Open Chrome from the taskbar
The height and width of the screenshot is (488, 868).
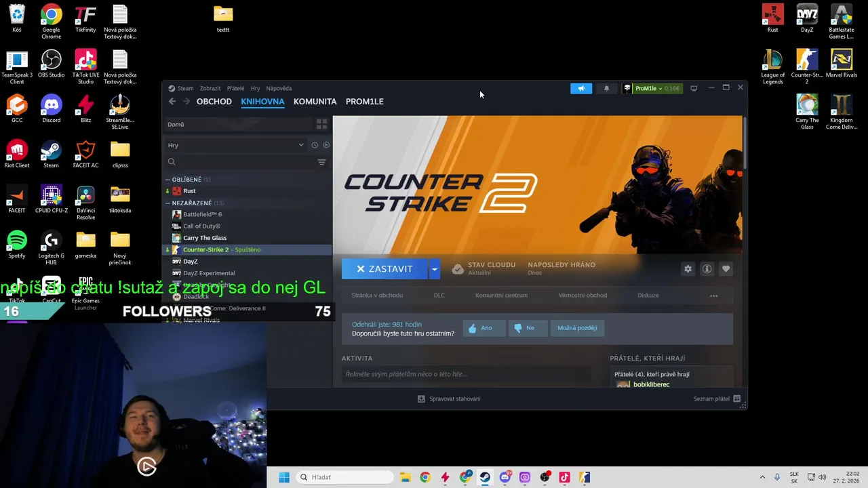click(x=425, y=477)
